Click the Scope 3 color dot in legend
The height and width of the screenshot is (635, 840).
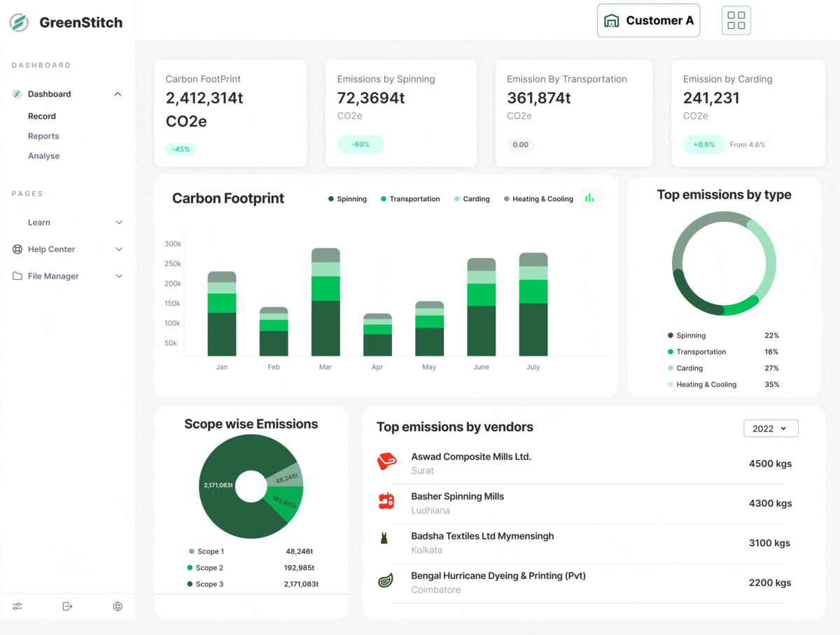(x=190, y=584)
